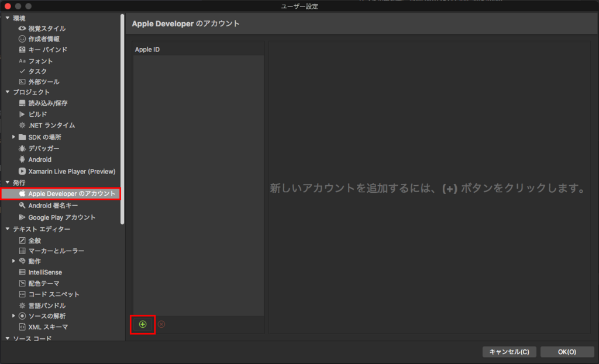Click the pencil icon beside 全般
The width and height of the screenshot is (599, 364).
point(22,240)
